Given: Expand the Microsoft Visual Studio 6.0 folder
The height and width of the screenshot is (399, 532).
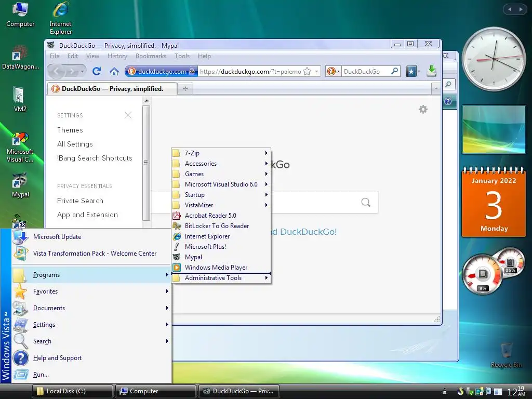Looking at the screenshot, I should coord(221,184).
